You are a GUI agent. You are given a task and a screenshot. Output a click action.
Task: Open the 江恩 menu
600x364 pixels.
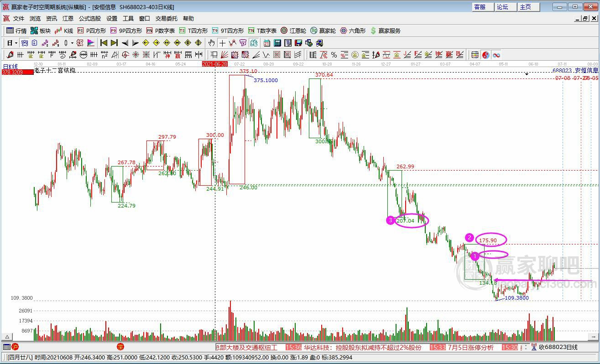tap(68, 19)
